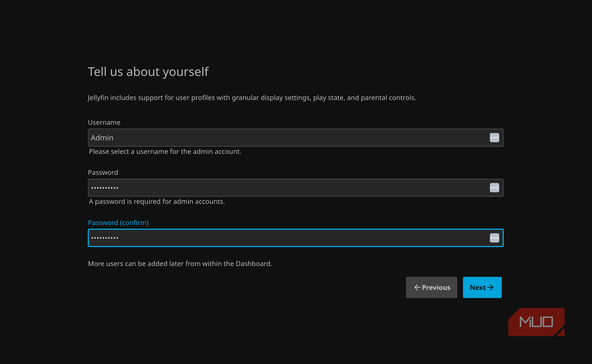Image resolution: width=592 pixels, height=364 pixels.
Task: Click the Jellyfin user profiles description sentence
Action: coord(252,97)
